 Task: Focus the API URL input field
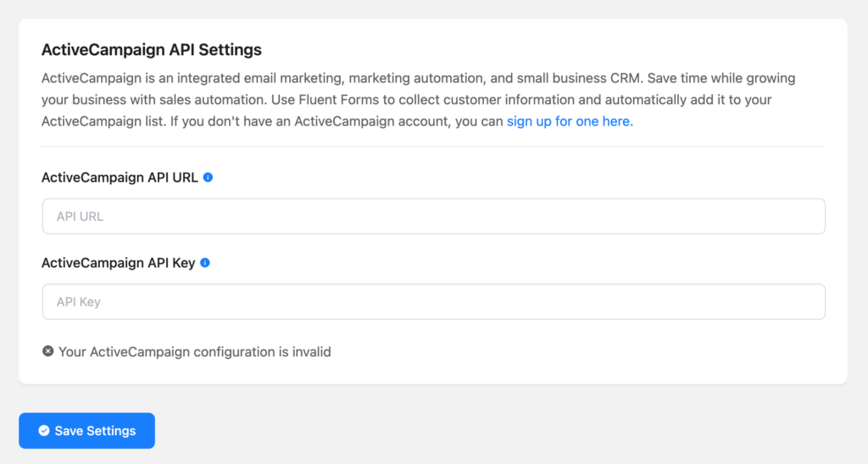click(434, 216)
